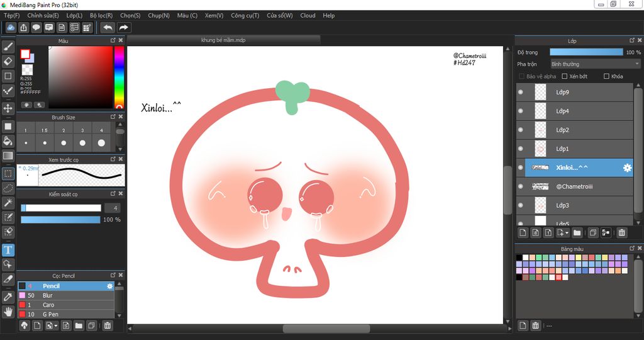Image resolution: width=644 pixels, height=340 pixels.
Task: Select the Hand pan tool
Action: [8, 312]
